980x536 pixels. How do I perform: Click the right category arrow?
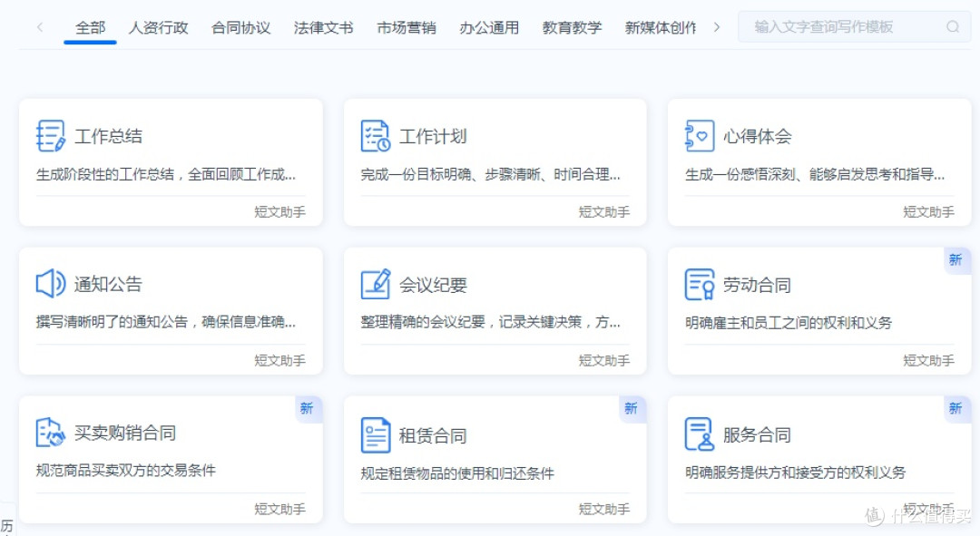coord(717,27)
